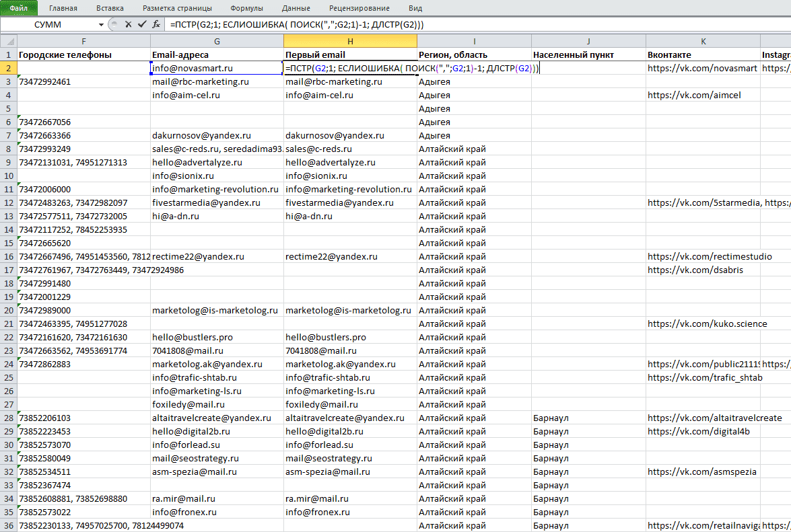Click the Первый email header cell
Image resolution: width=791 pixels, height=532 pixels.
tap(350, 54)
